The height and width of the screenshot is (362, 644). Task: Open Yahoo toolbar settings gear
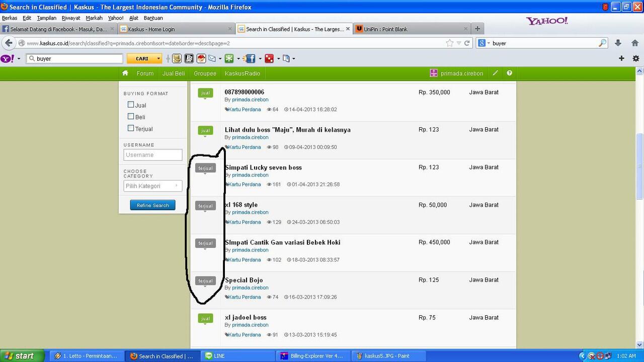click(x=636, y=58)
